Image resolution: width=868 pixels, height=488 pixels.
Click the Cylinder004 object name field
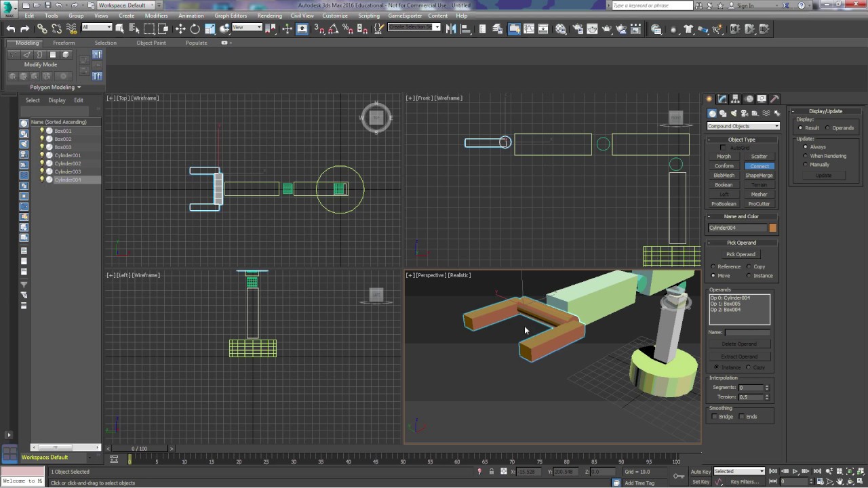pos(737,228)
